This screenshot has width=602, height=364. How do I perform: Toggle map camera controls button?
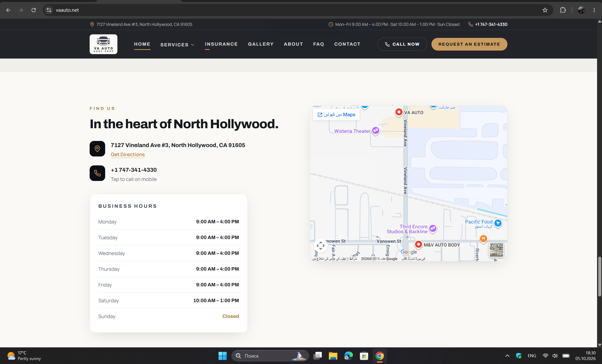321,245
